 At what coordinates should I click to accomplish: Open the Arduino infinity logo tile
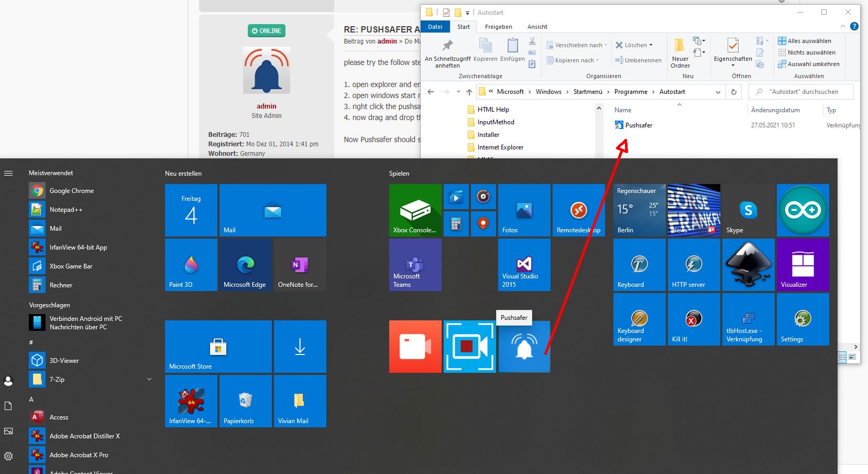(x=803, y=210)
